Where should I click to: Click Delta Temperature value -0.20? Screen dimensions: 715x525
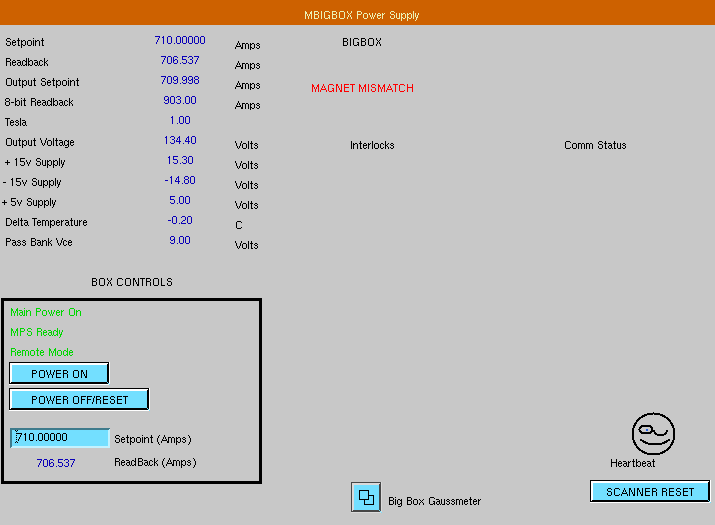[x=180, y=221]
